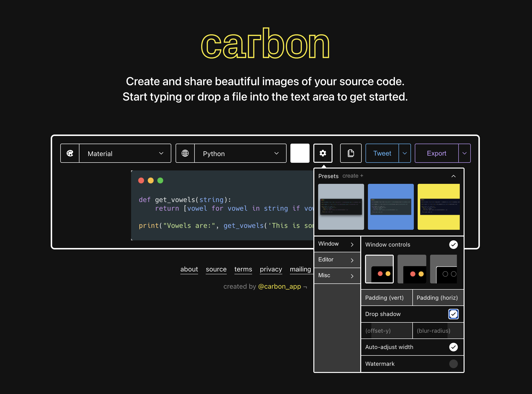Screen dimensions: 532x394
Task: Open the Python language dropdown
Action: point(240,153)
